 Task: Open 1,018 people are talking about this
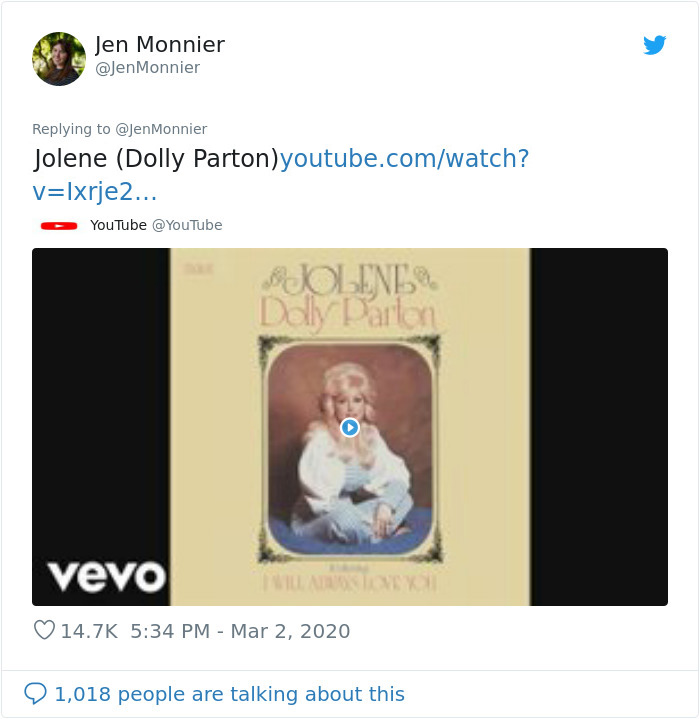(230, 694)
